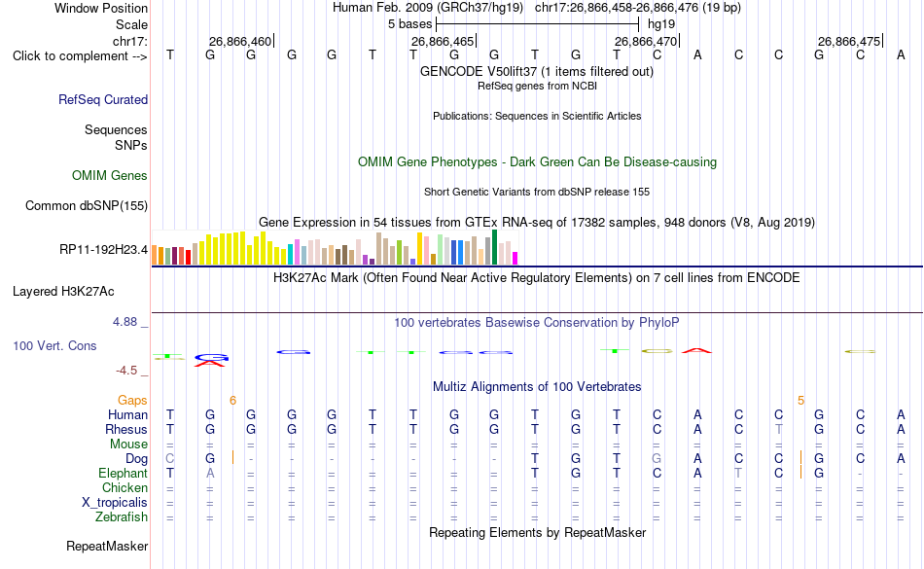Click the RepeatMasker track label

point(107,546)
